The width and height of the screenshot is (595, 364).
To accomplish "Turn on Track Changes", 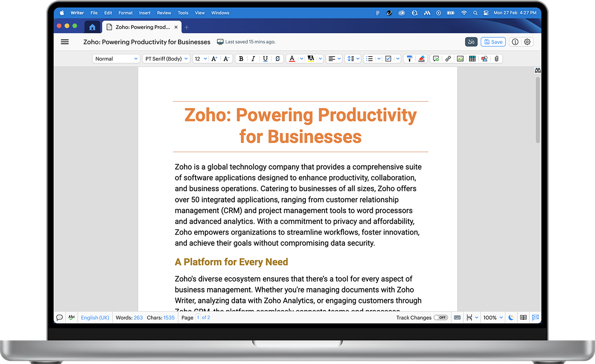I will [441, 318].
